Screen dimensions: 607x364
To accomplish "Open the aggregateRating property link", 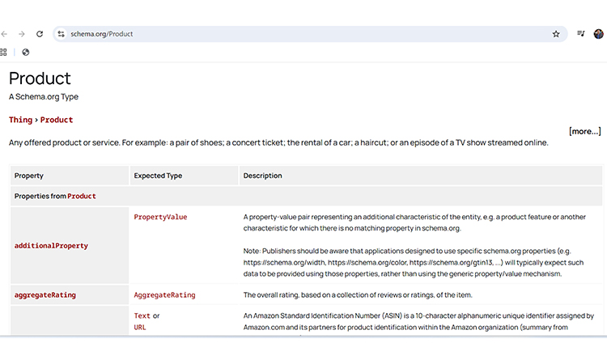I will (x=45, y=295).
